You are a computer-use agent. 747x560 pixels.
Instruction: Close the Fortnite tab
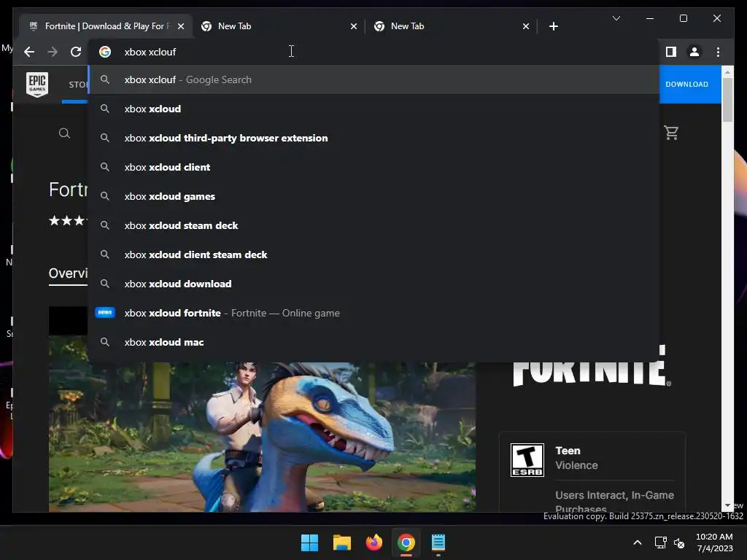[181, 26]
